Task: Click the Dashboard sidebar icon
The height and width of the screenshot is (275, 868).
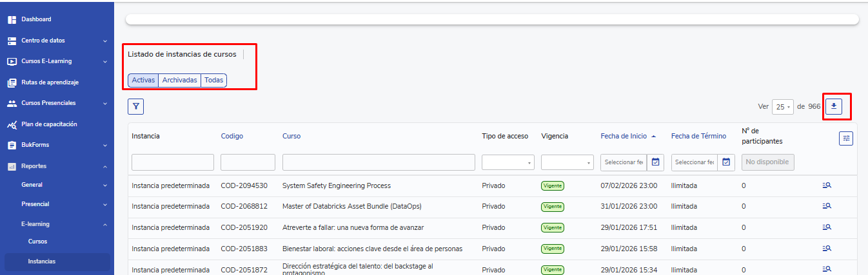Action: [12, 19]
